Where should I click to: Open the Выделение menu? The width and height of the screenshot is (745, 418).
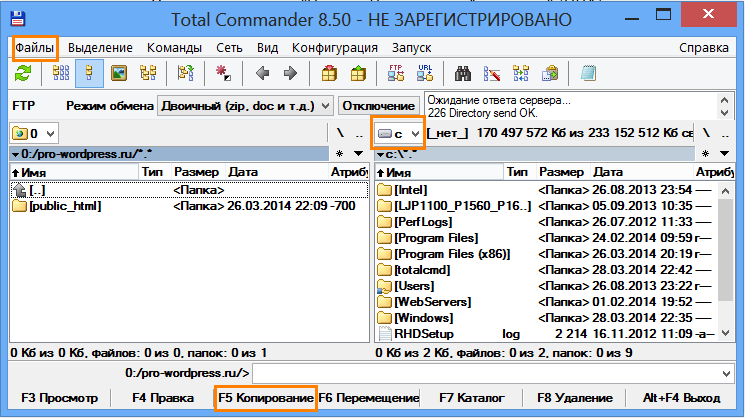[x=100, y=48]
